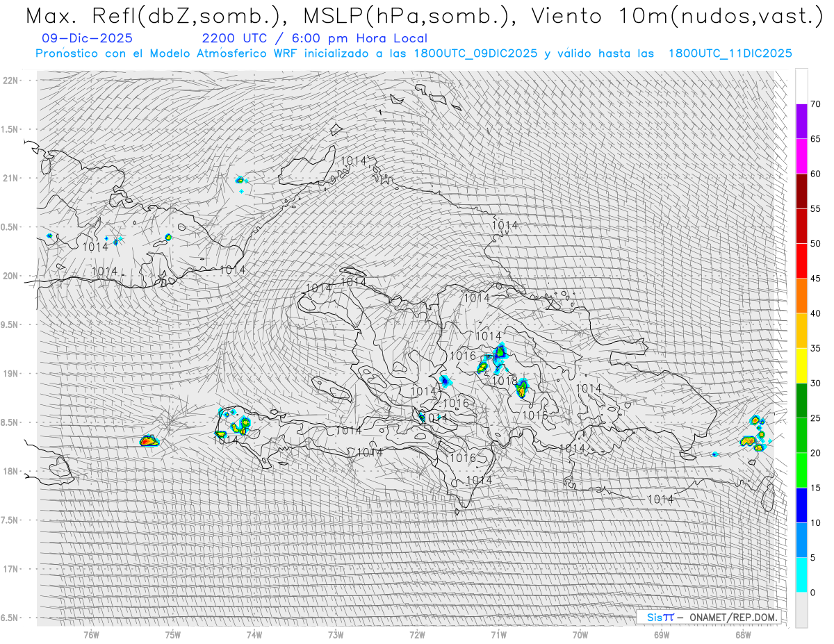Click the '17N' latitude axis label
The width and height of the screenshot is (834, 644).
[x=10, y=569]
